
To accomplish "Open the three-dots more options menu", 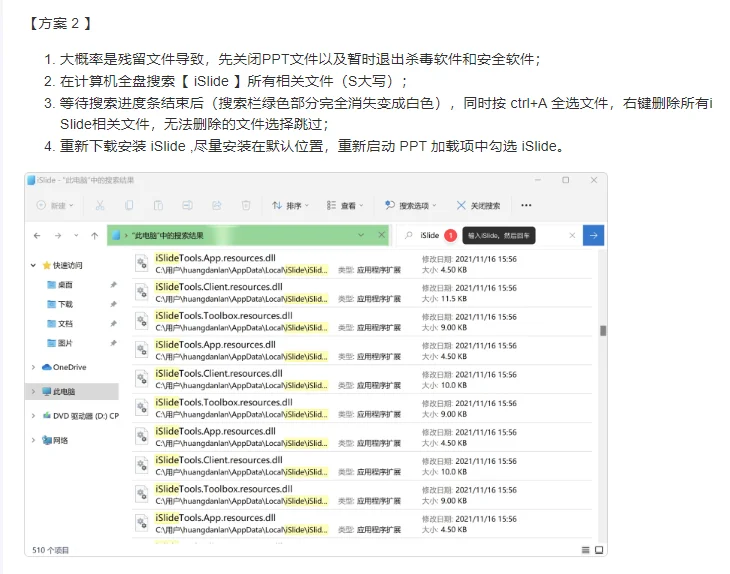I will point(526,205).
